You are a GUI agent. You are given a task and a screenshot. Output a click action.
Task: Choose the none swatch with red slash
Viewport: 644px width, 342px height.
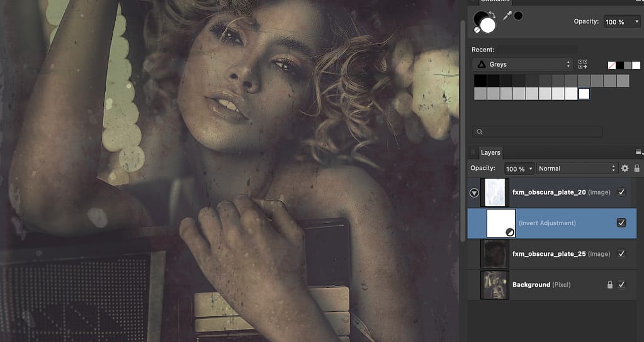(611, 65)
